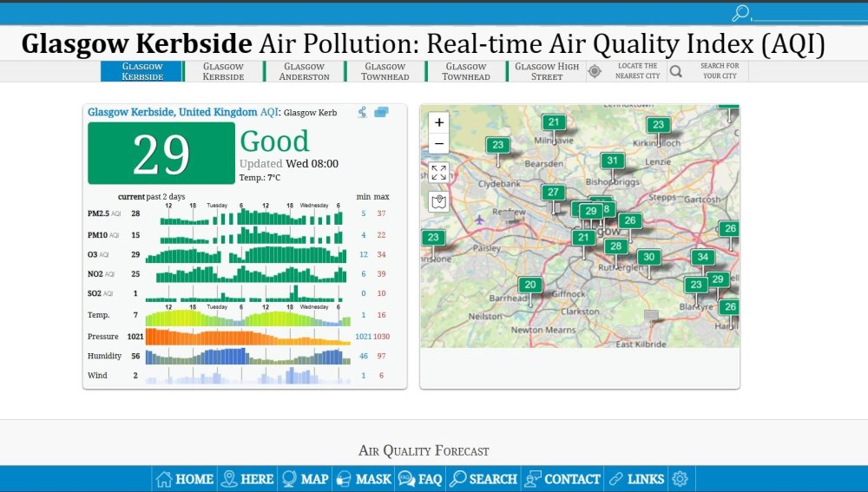Click the pop-out windows icon in the AQI widget
The height and width of the screenshot is (492, 868).
click(381, 112)
